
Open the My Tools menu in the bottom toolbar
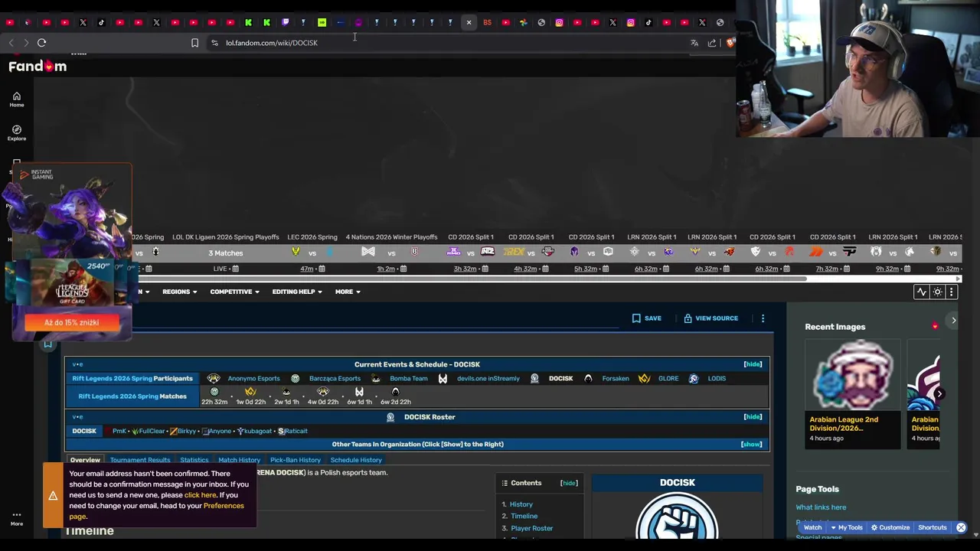846,527
